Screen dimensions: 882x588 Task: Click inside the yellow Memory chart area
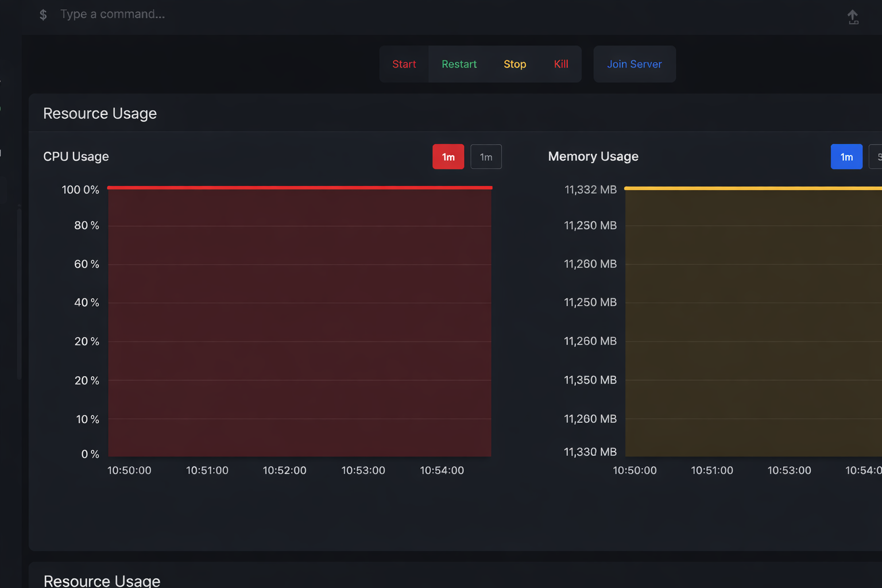click(752, 322)
